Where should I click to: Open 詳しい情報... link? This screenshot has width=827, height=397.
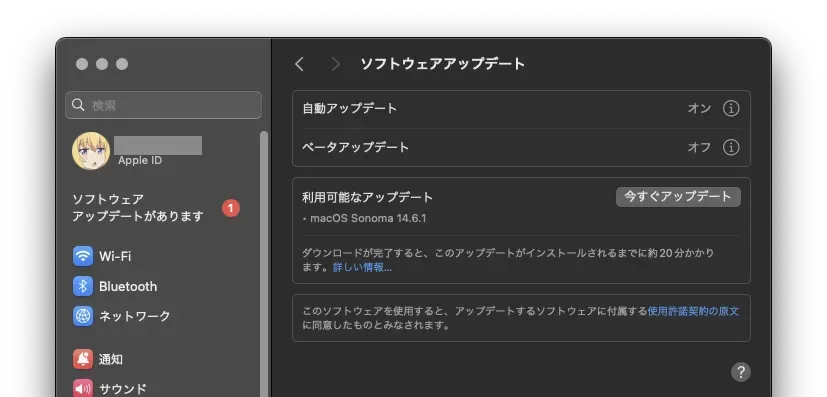362,267
